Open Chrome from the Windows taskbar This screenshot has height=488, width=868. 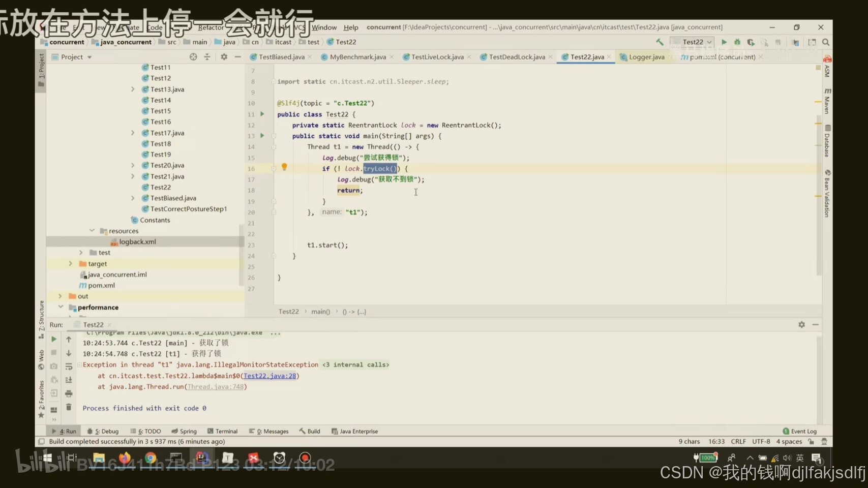tap(151, 458)
